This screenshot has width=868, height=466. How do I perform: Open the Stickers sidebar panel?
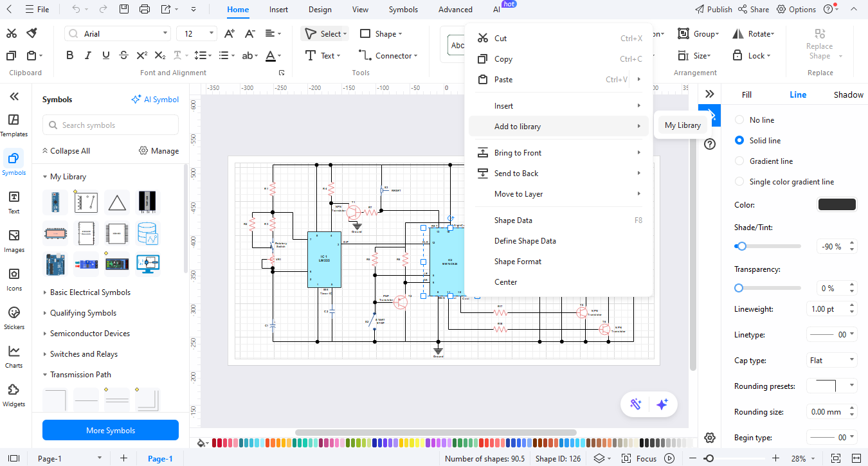click(x=14, y=318)
